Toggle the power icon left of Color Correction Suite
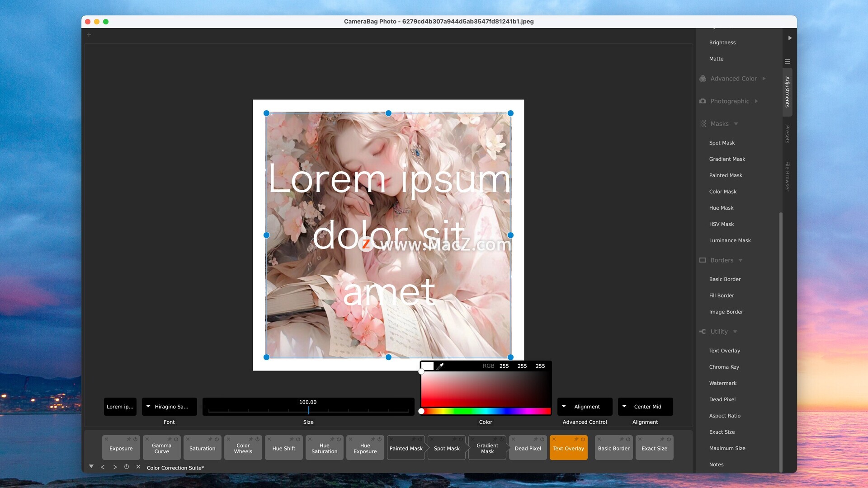Screen dimensions: 868x488 [x=127, y=467]
